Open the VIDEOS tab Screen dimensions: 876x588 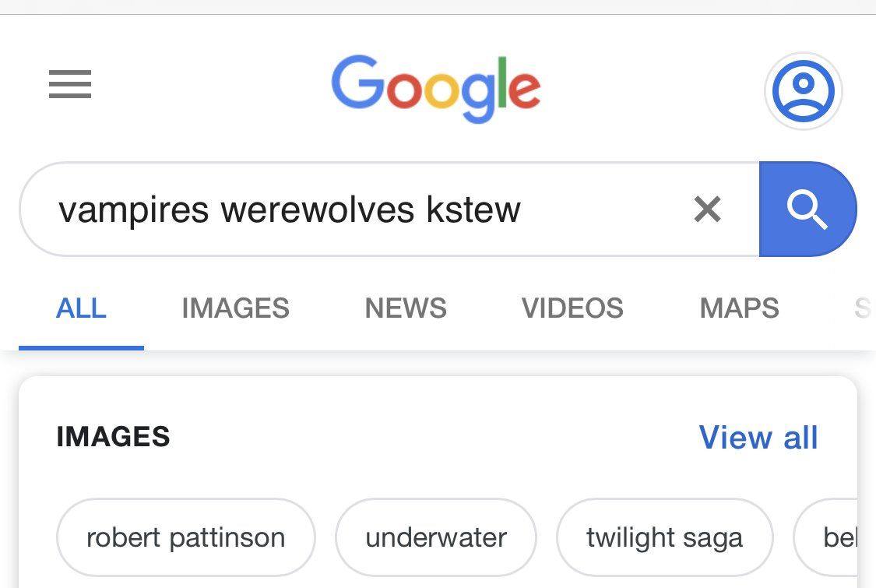pos(572,308)
